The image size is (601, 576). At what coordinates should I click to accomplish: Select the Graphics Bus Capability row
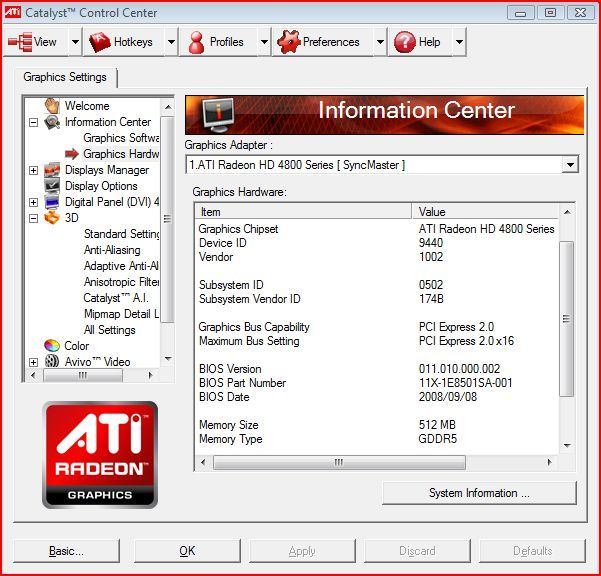(377, 327)
